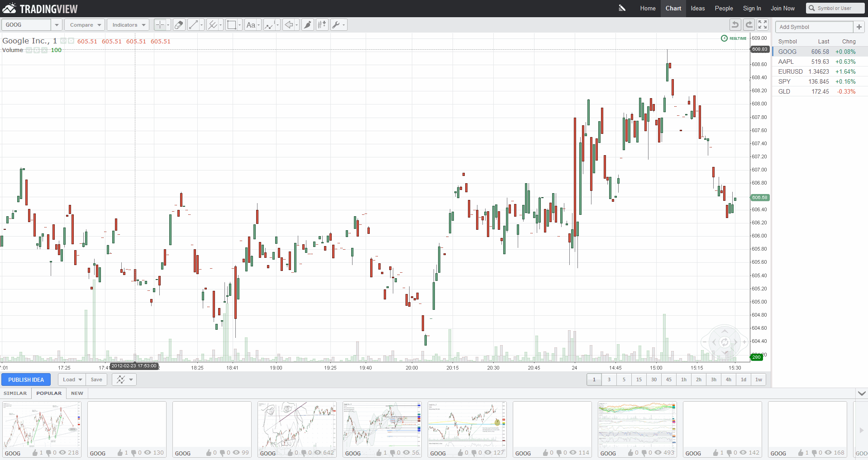Select the 1h timeframe
The width and height of the screenshot is (868, 460).
point(684,379)
